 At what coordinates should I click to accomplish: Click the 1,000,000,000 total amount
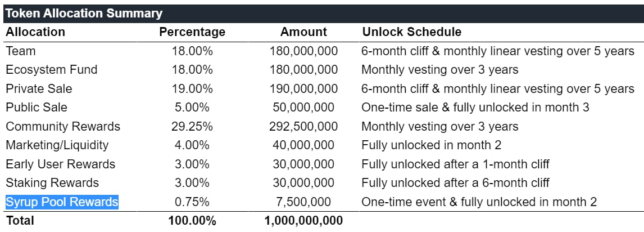[303, 221]
